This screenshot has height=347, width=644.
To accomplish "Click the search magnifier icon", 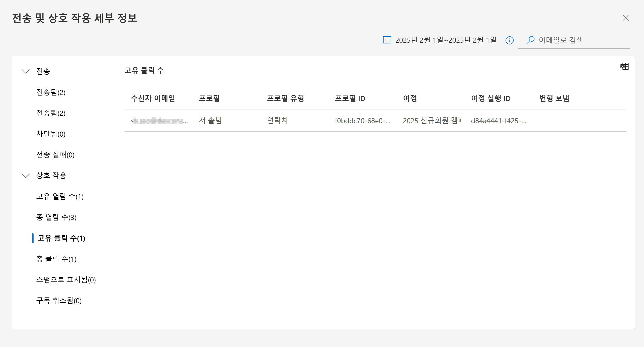I will [530, 40].
